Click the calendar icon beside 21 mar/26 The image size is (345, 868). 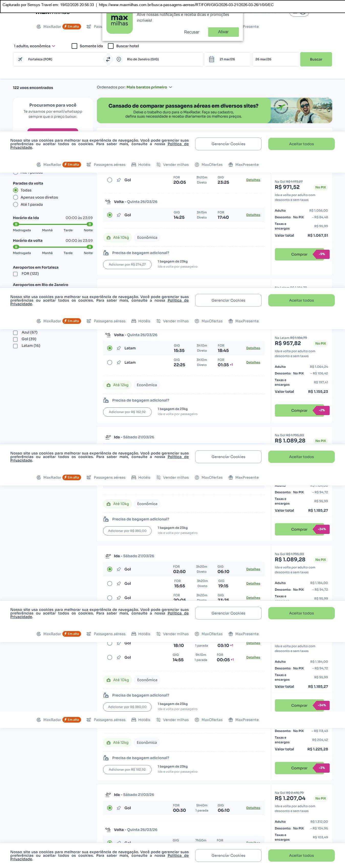[212, 59]
